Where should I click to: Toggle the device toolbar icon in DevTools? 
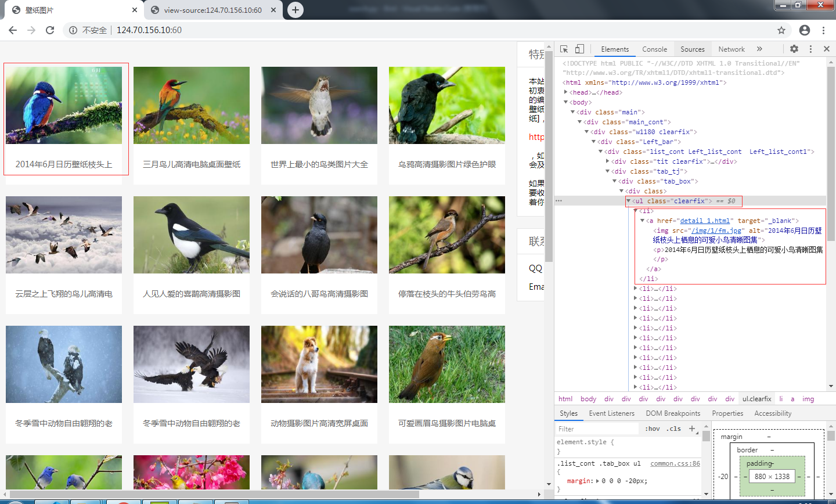coord(579,49)
